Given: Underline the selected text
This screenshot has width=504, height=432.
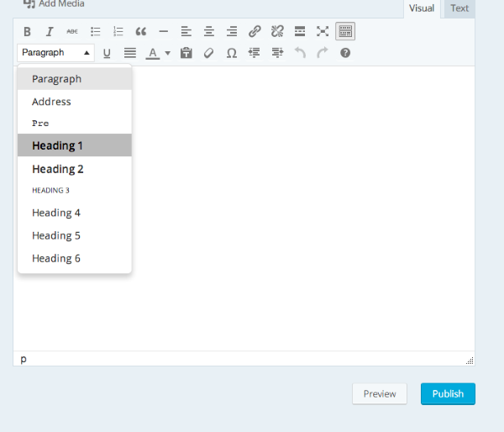Looking at the screenshot, I should [x=107, y=53].
